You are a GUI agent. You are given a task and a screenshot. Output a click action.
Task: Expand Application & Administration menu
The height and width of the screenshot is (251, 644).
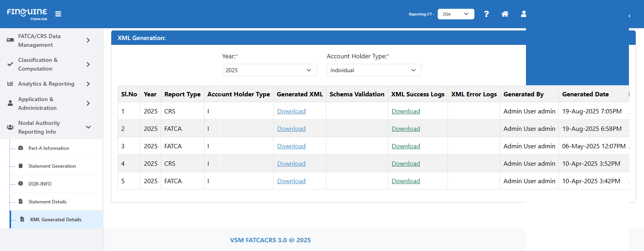88,103
